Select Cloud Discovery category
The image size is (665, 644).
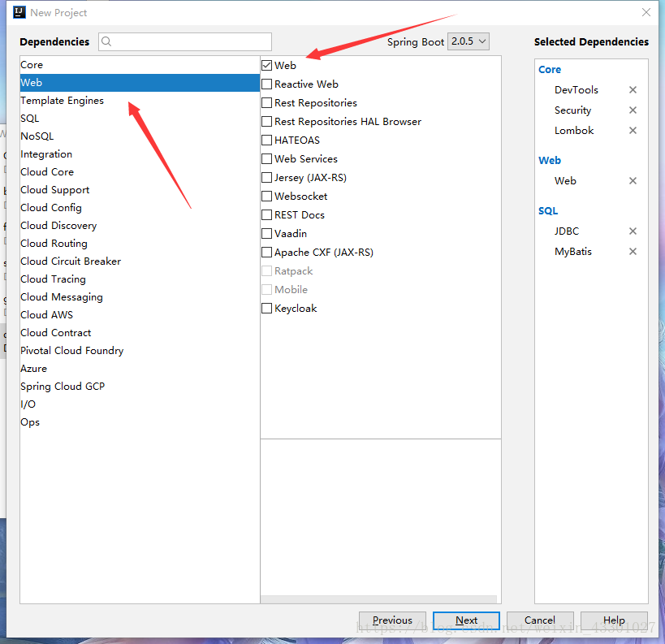pyautogui.click(x=140, y=225)
